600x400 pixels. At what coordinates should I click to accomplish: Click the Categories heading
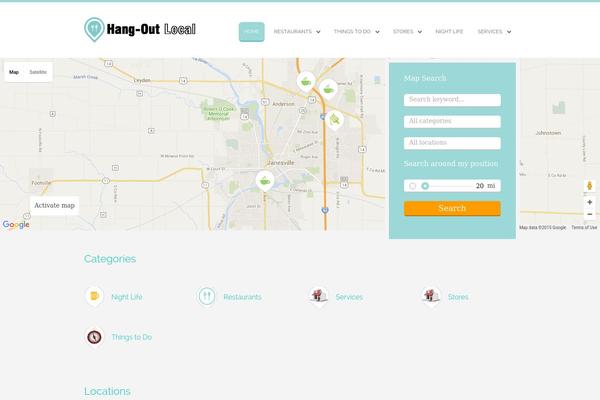110,259
